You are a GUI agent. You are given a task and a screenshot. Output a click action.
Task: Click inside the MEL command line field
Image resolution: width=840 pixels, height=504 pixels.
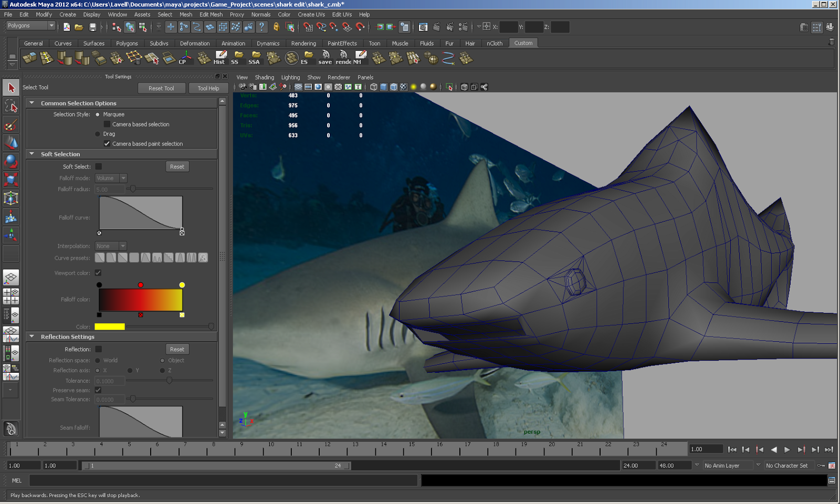(220, 480)
